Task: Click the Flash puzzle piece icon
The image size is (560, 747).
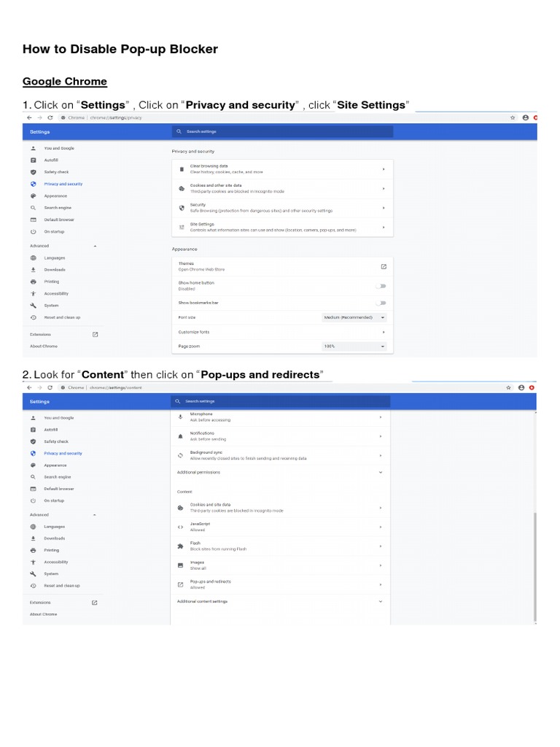Action: pyautogui.click(x=180, y=546)
